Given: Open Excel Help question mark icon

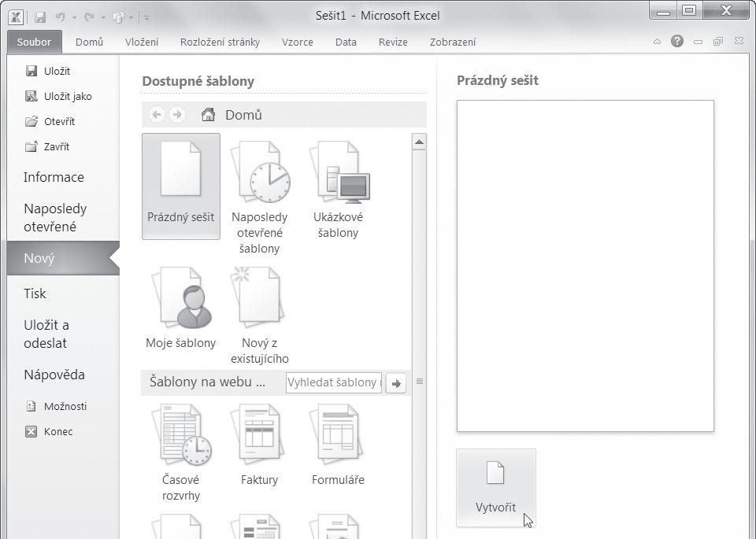Looking at the screenshot, I should click(x=677, y=41).
